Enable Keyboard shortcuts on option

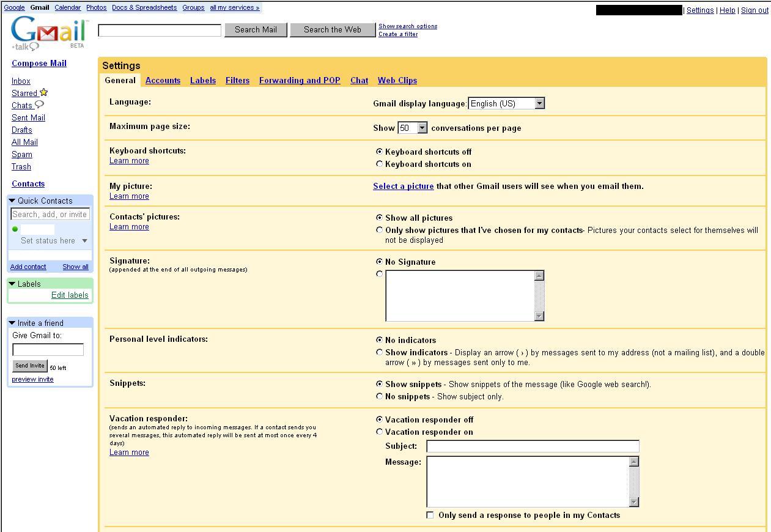380,164
